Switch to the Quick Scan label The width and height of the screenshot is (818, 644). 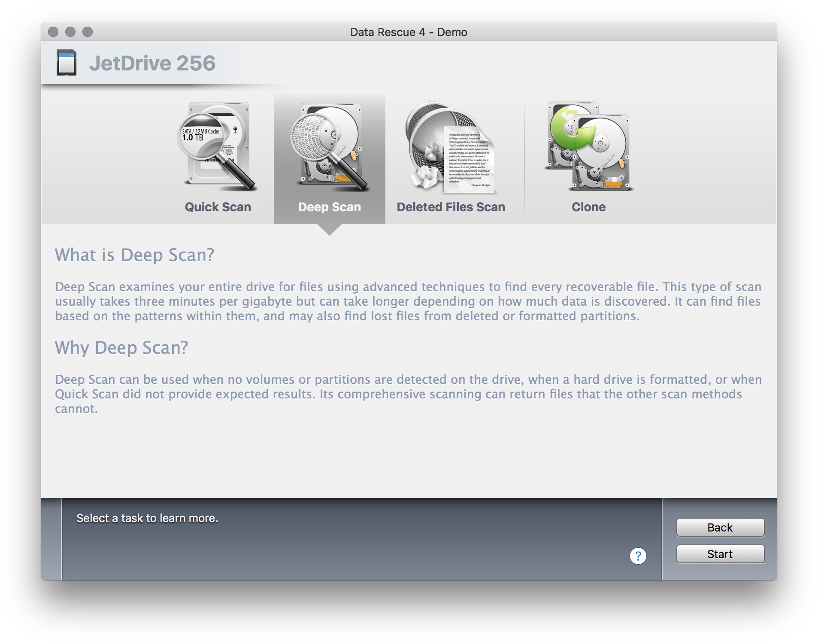coord(218,207)
